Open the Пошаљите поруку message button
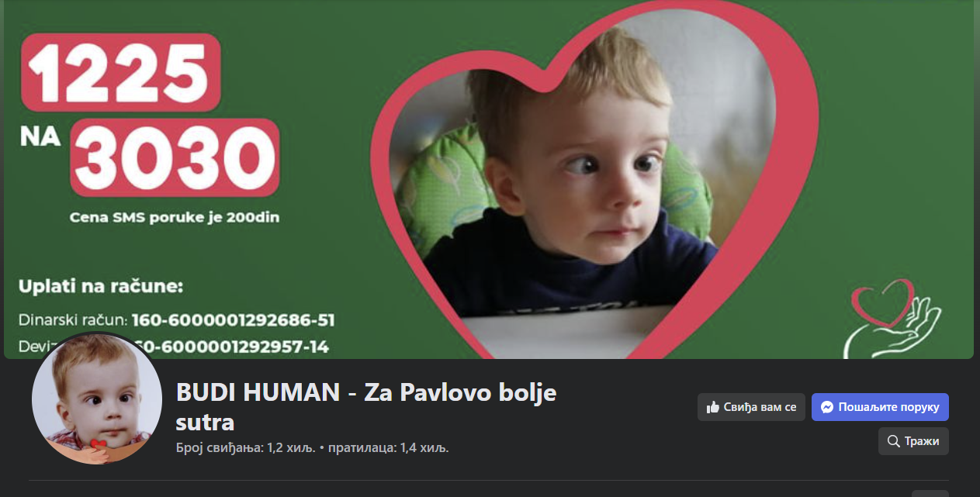The height and width of the screenshot is (497, 980). [880, 407]
